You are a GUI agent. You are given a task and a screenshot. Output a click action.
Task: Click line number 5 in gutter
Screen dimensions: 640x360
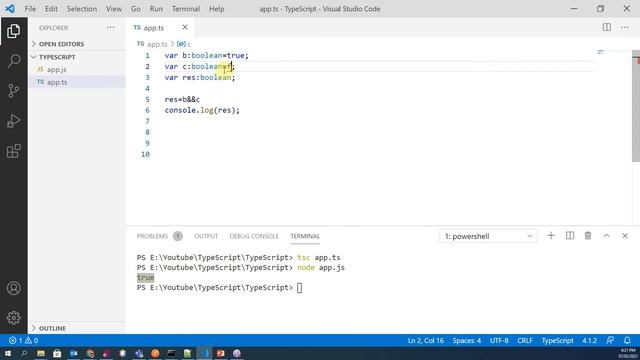tap(147, 99)
